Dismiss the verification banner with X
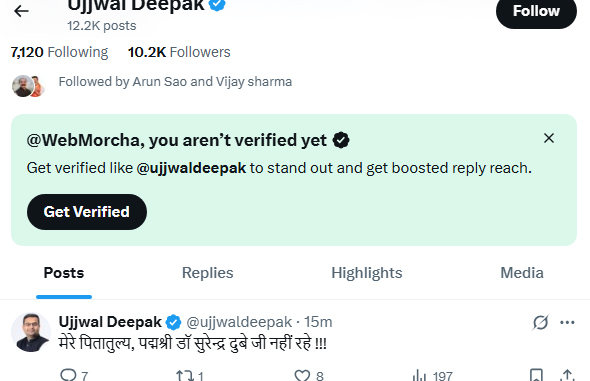Image resolution: width=590 pixels, height=381 pixels. pos(549,138)
